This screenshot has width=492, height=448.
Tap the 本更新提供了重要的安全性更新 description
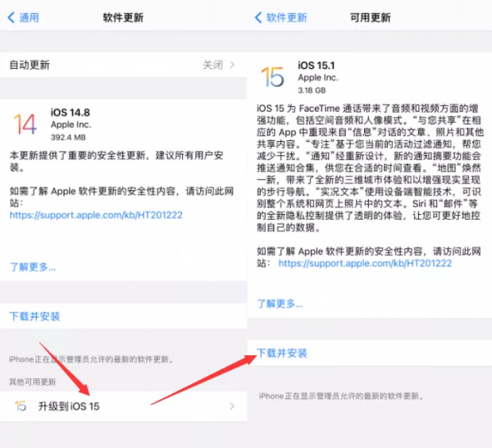coord(116,162)
